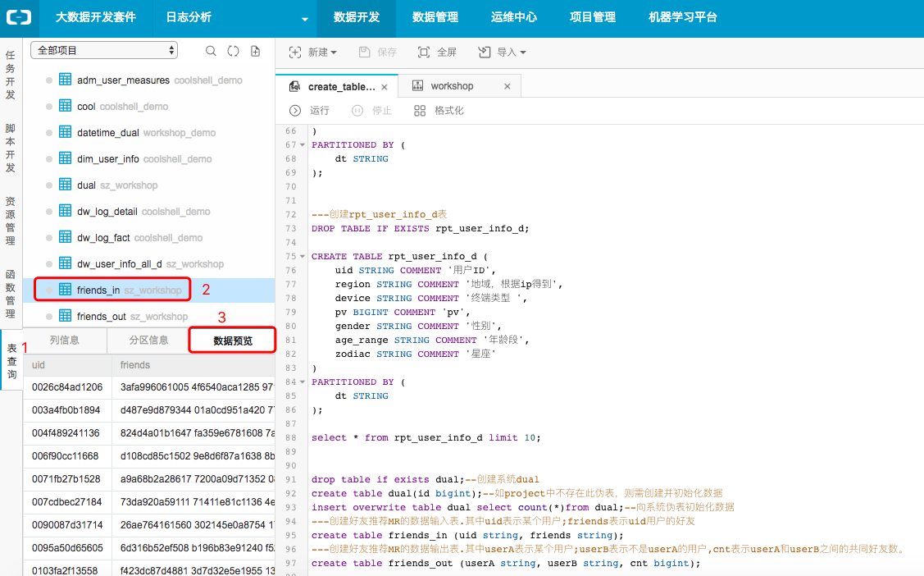Open dropdown arrow next to 日志分析
The image size is (924, 576).
305,19
